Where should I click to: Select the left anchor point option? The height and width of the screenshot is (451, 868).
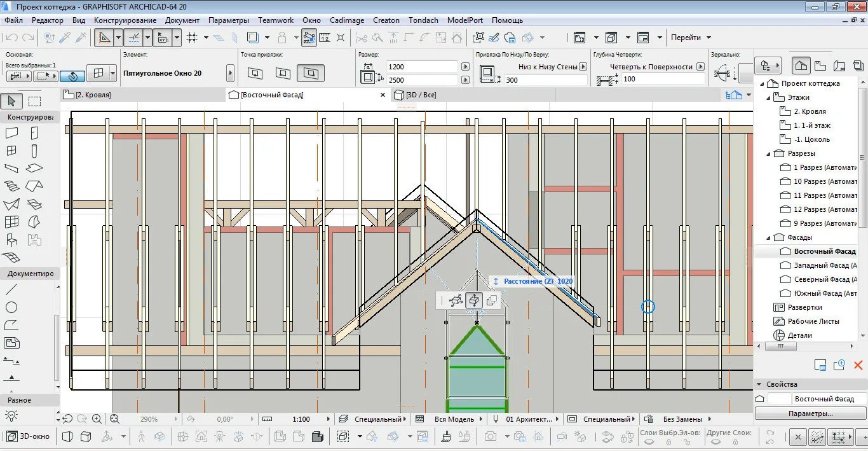pyautogui.click(x=255, y=74)
